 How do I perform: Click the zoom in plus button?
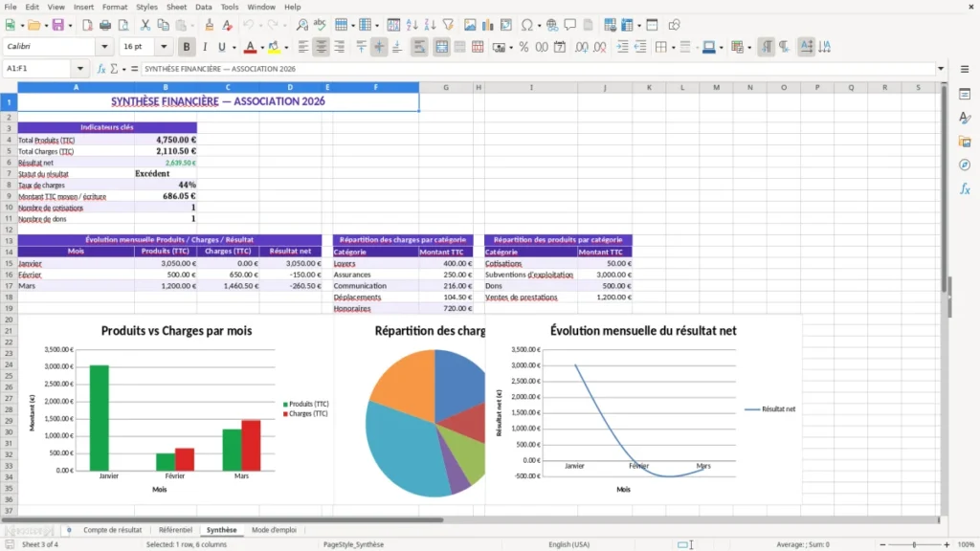coord(947,544)
